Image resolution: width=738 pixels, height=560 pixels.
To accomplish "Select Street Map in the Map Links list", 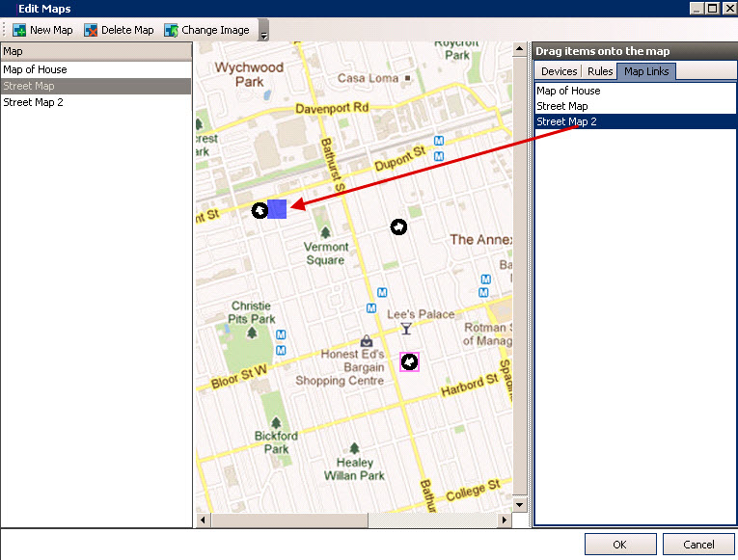I will tap(636, 106).
